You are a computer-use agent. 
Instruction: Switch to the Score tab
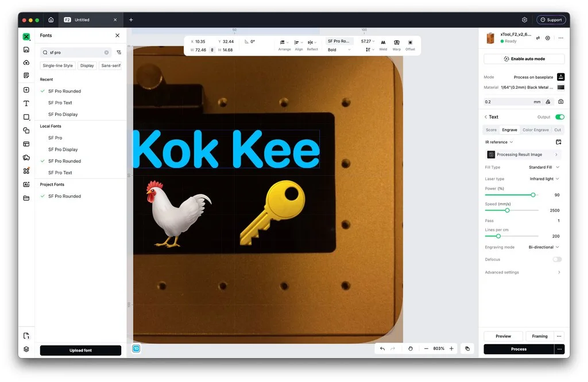pos(491,130)
